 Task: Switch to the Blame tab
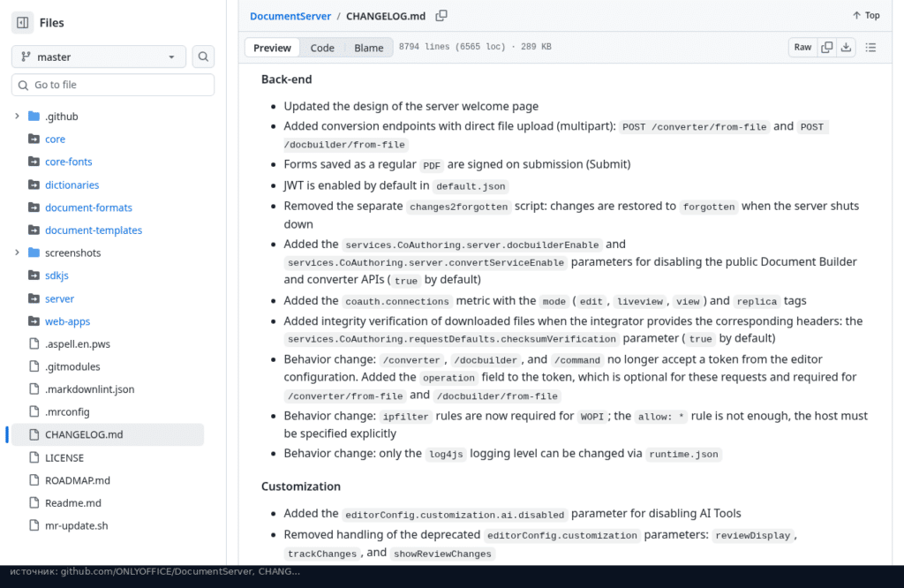[368, 48]
